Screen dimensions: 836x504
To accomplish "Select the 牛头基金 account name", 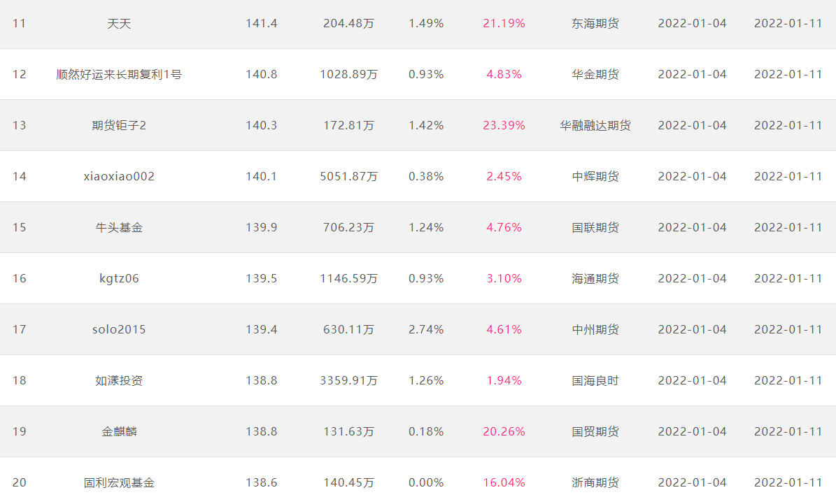I will click(119, 227).
